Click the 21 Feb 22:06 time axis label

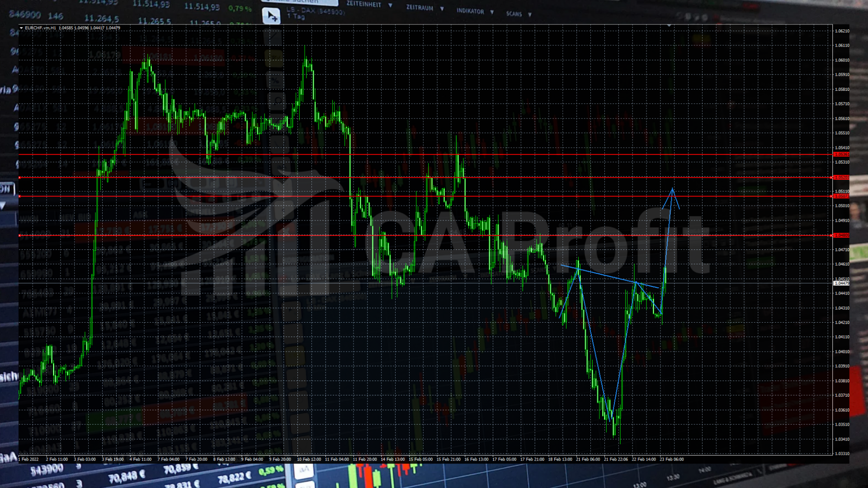point(616,460)
